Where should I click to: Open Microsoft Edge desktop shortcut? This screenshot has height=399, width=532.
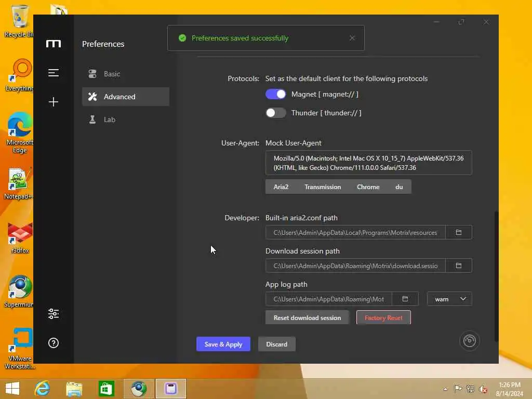pos(19,133)
